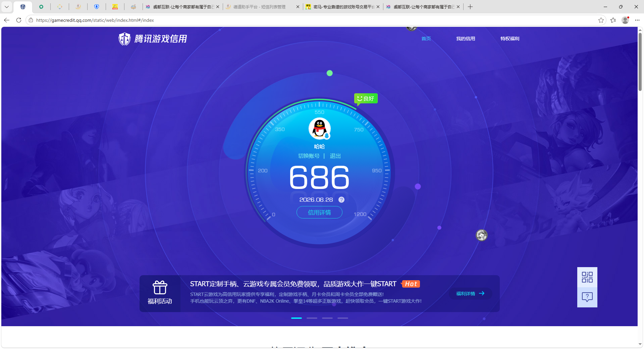Screen dimensions: 644x349
Task: Open the QR code floating button
Action: click(x=587, y=277)
